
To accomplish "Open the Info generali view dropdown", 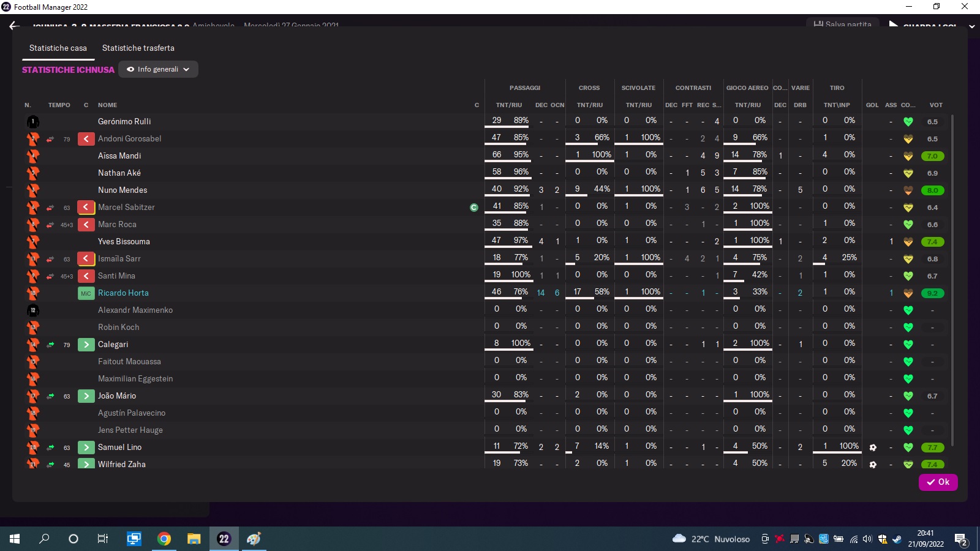I will [x=158, y=69].
